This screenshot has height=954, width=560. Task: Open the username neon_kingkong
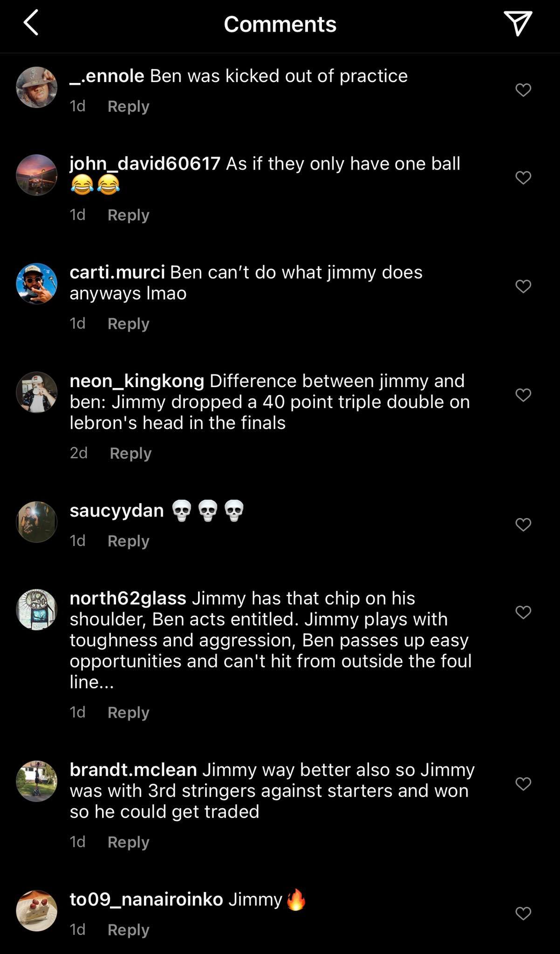(136, 381)
